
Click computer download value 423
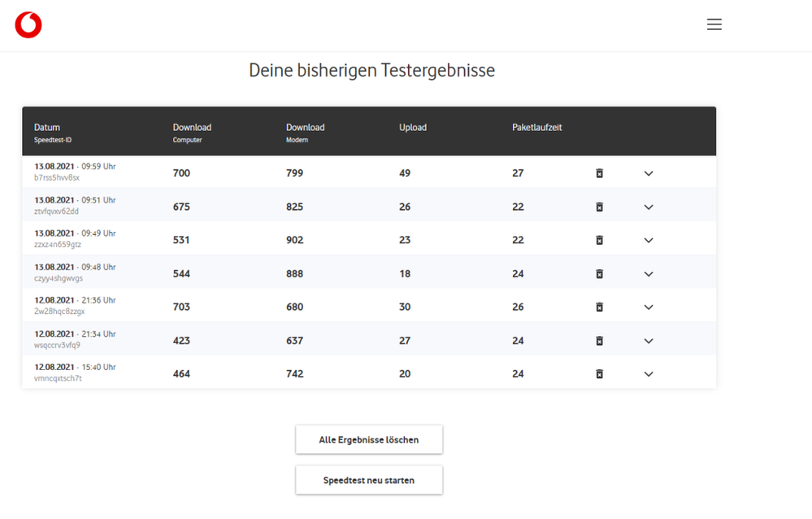tap(181, 341)
